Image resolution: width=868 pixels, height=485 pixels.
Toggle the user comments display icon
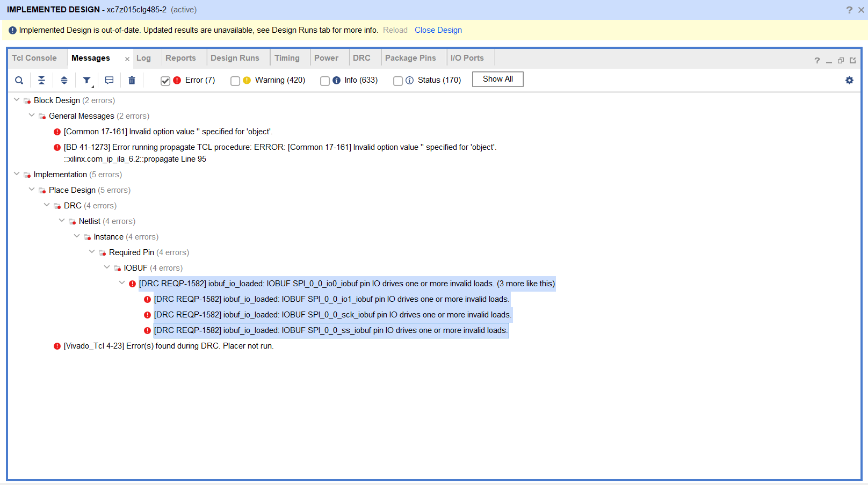point(109,80)
